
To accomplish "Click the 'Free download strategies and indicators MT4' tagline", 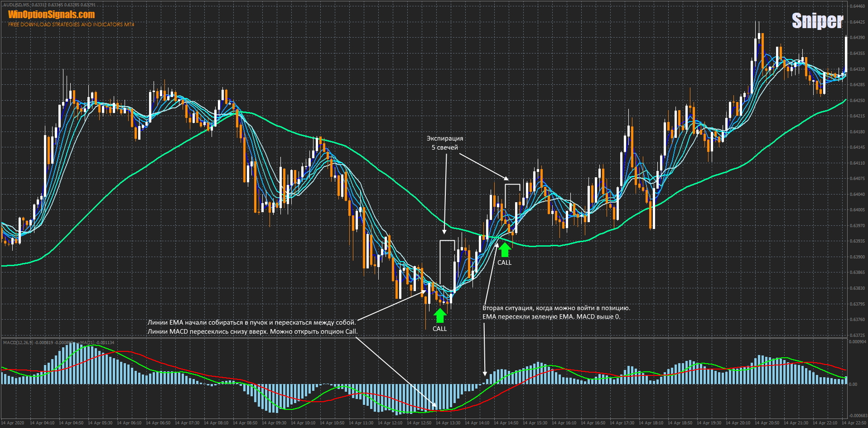I will tap(71, 24).
